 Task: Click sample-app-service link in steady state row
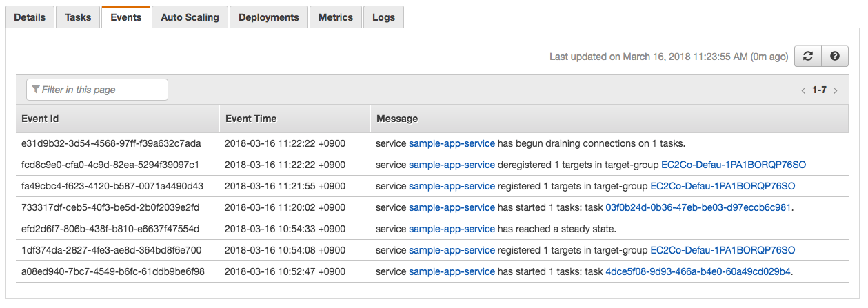pyautogui.click(x=452, y=229)
